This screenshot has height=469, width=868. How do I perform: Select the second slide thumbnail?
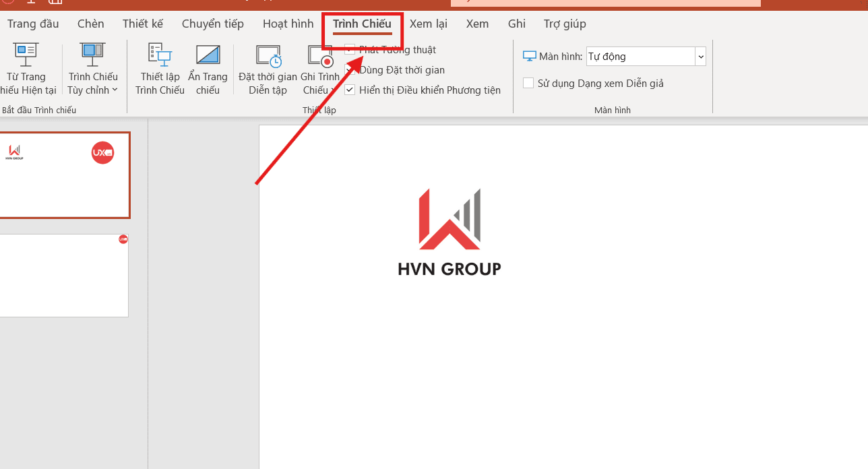[64, 275]
